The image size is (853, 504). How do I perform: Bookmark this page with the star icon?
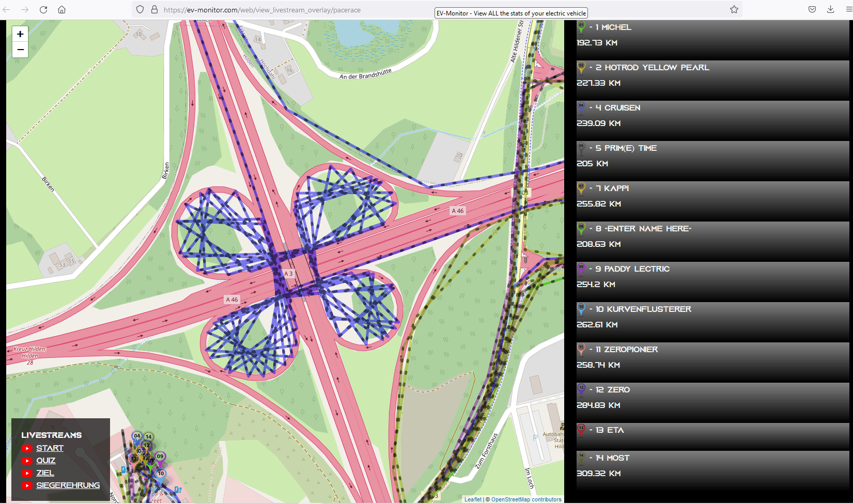point(734,9)
